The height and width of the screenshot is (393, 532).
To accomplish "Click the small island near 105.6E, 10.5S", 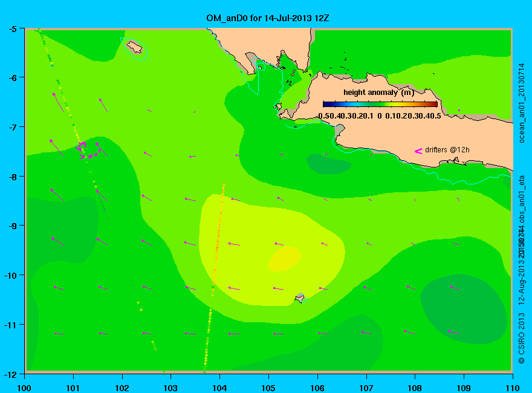I will (x=300, y=298).
